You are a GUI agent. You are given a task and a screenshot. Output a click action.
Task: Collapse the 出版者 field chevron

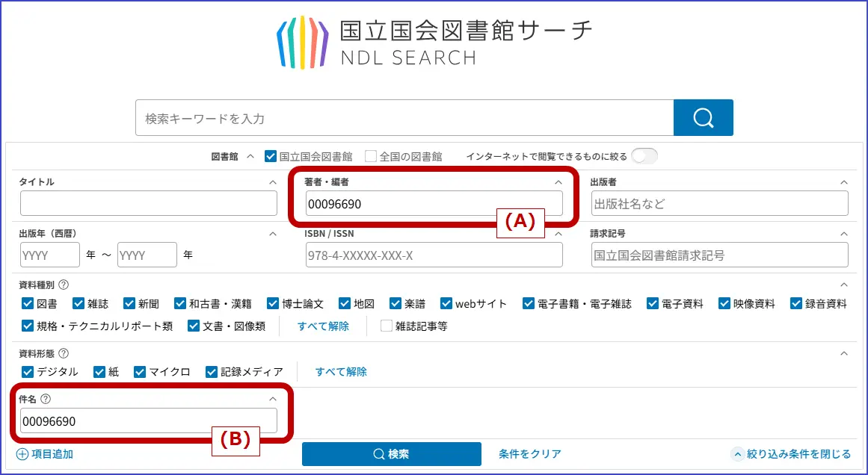pyautogui.click(x=844, y=182)
